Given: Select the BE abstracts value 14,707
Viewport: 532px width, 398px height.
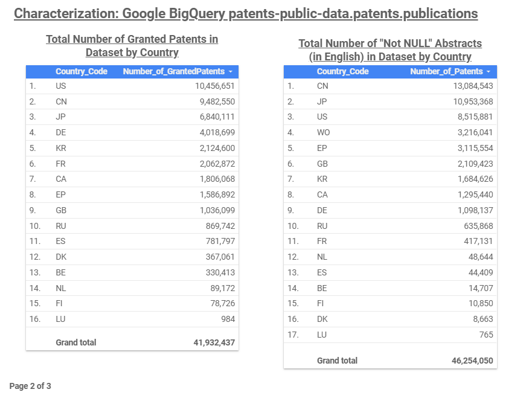Looking at the screenshot, I should 481,289.
